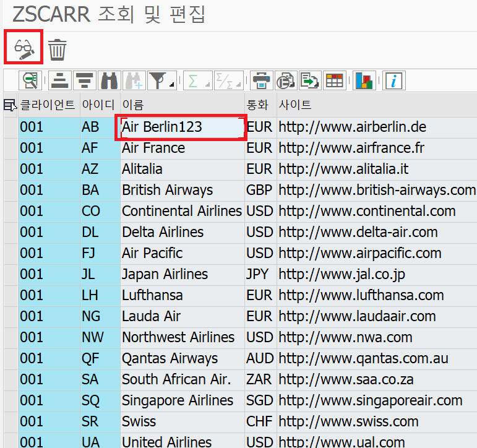Image resolution: width=477 pixels, height=448 pixels.
Task: Click the Delta Airlines cell
Action: 183,232
